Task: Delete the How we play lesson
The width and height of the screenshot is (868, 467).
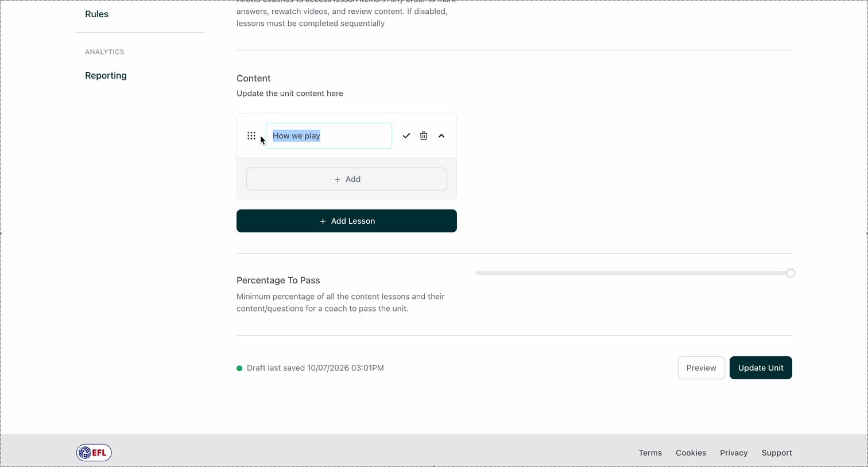Action: (424, 136)
